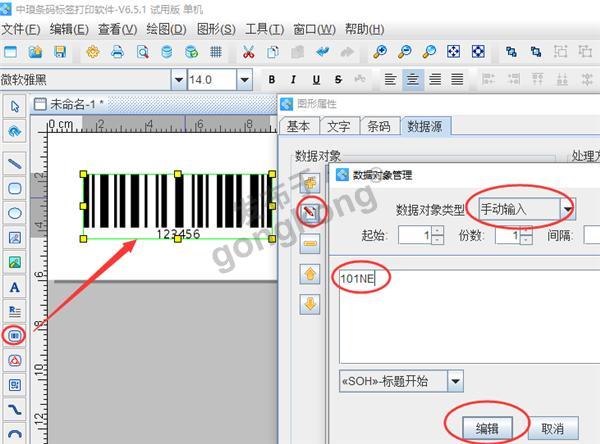
Task: Toggle bold formatting
Action: pyautogui.click(x=272, y=80)
